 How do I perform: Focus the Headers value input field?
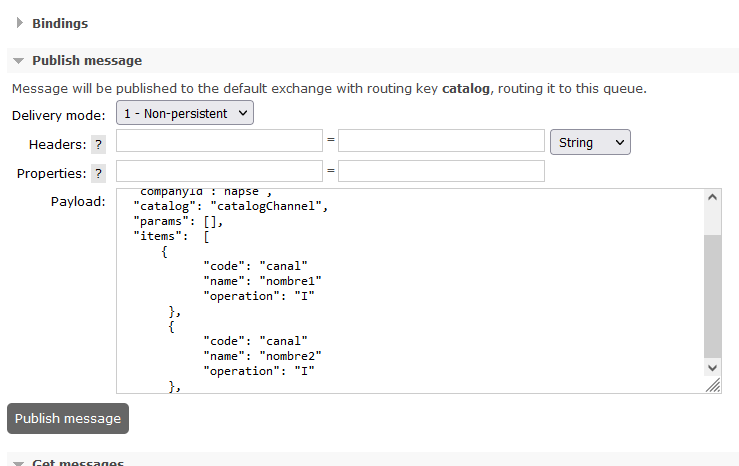pos(441,142)
